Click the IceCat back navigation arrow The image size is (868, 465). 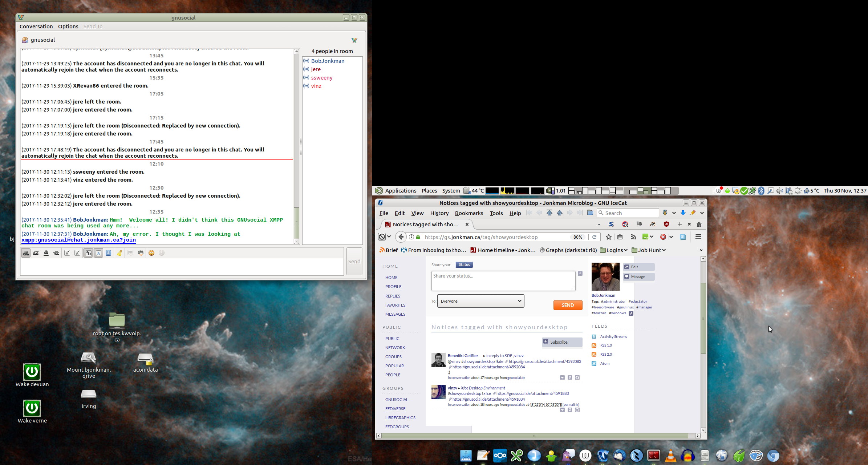401,237
